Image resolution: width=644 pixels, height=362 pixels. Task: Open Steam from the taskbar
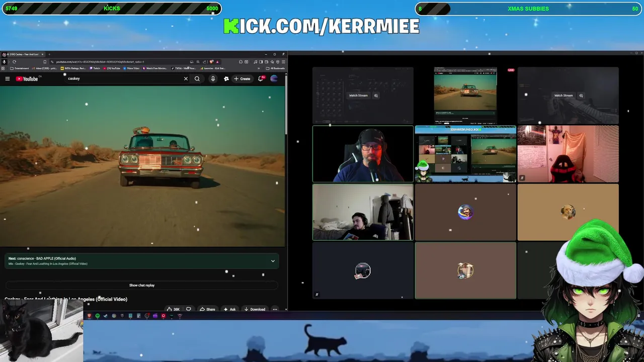coord(106,316)
